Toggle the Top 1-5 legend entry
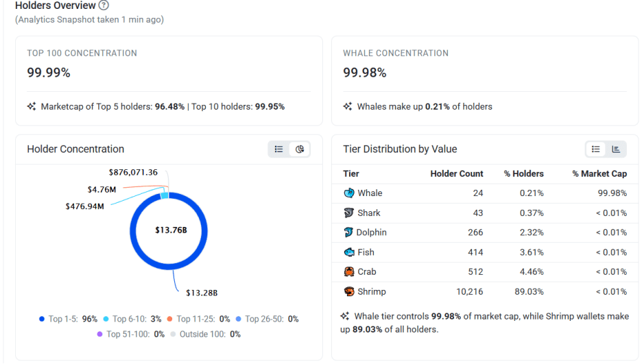Viewport: 642px width, 364px height. [68, 319]
